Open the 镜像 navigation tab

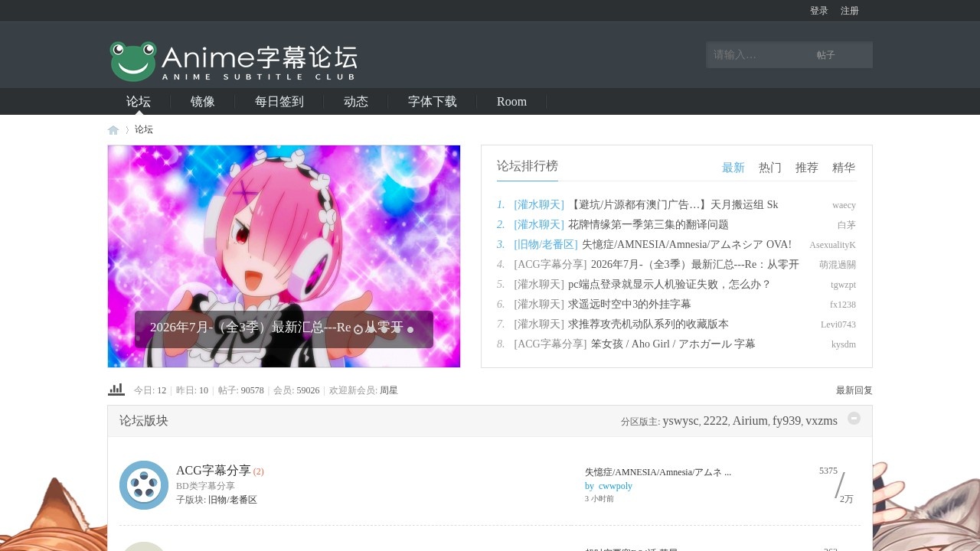click(x=203, y=102)
